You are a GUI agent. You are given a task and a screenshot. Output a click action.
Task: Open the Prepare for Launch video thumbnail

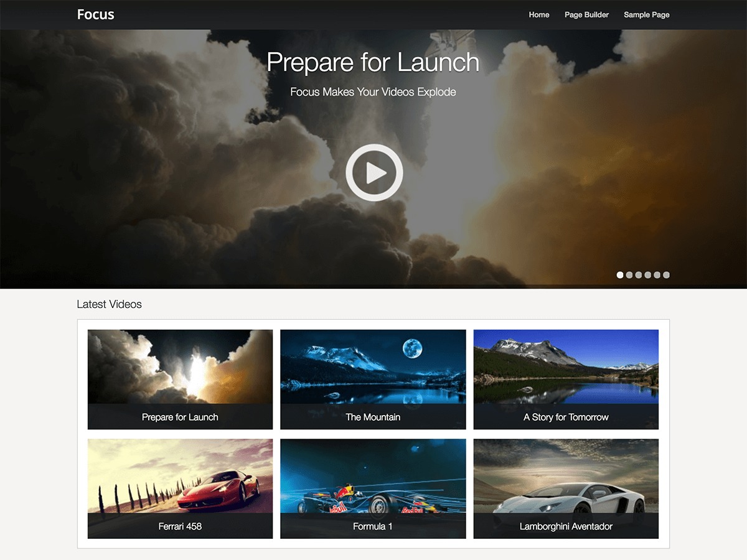[x=180, y=370]
